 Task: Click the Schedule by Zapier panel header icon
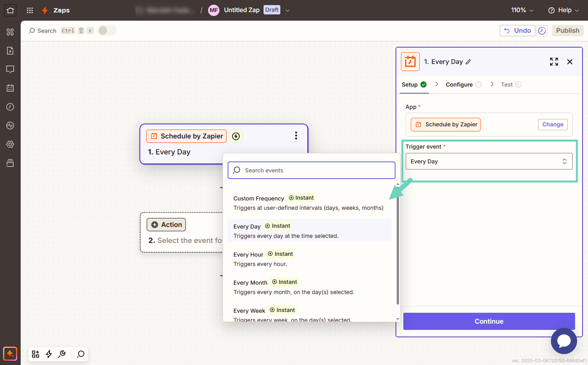tap(410, 62)
